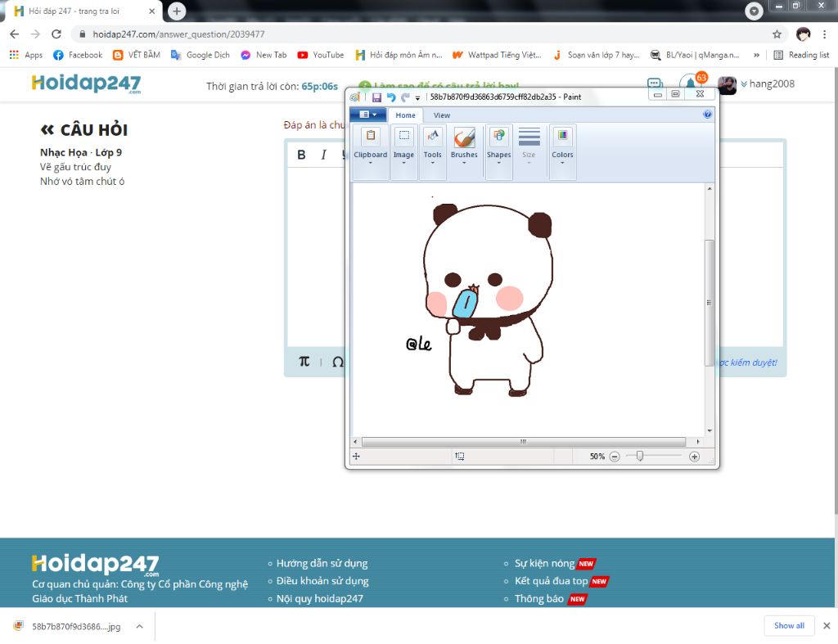
Task: Open the Wattpad Tiếng Việt bookmark
Action: click(497, 55)
